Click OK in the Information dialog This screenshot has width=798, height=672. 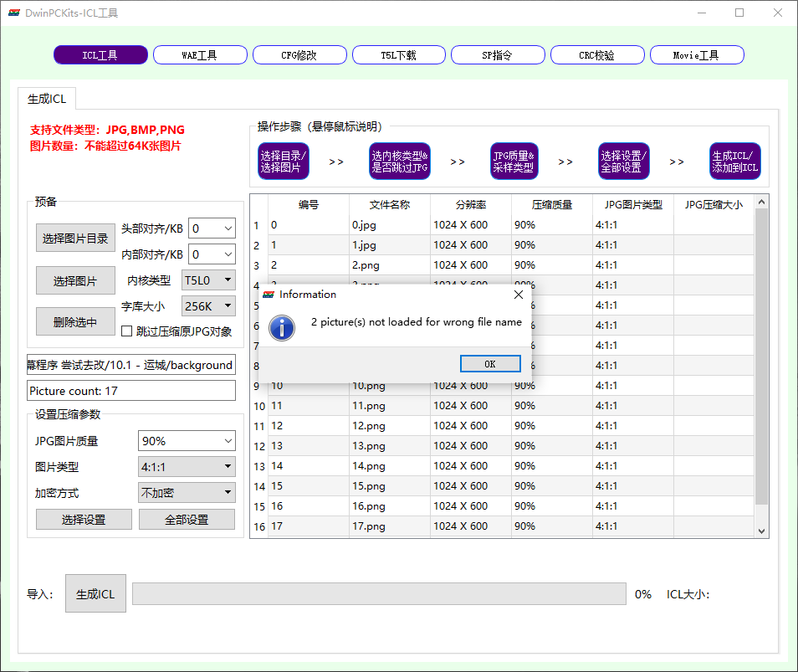pyautogui.click(x=490, y=364)
